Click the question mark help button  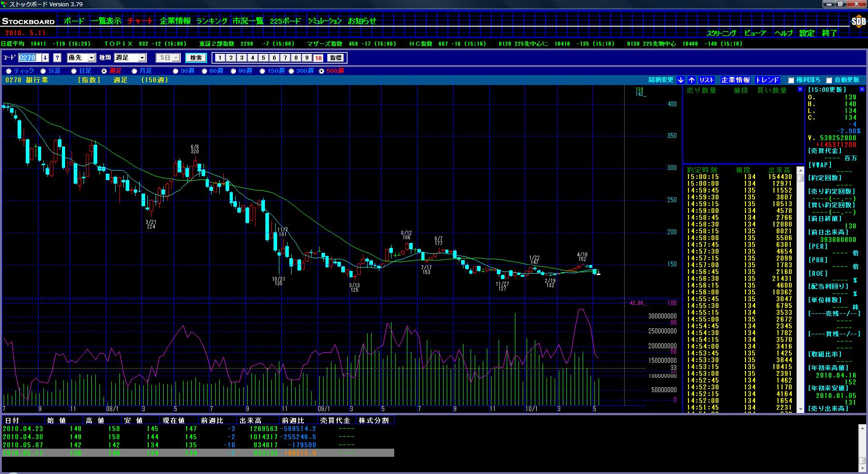click(57, 58)
